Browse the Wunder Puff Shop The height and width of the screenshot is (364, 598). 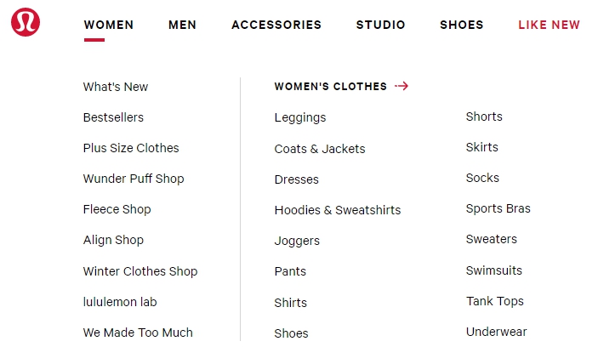pyautogui.click(x=134, y=179)
